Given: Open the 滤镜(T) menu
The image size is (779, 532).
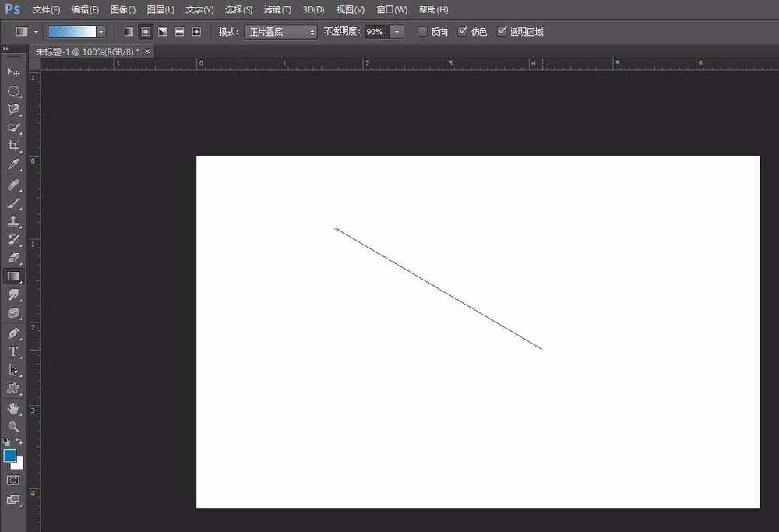Looking at the screenshot, I should coord(277,9).
